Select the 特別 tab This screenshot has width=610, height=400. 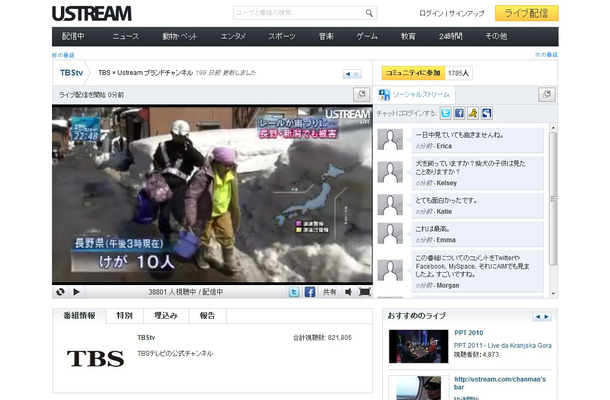point(124,316)
